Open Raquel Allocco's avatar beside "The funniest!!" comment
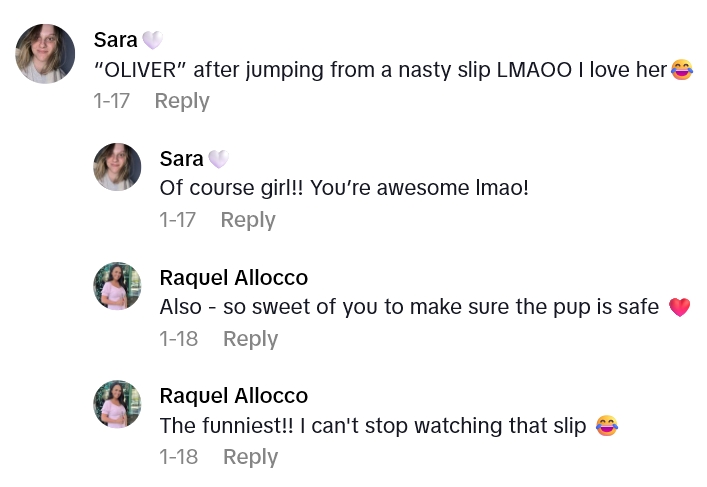 (118, 404)
